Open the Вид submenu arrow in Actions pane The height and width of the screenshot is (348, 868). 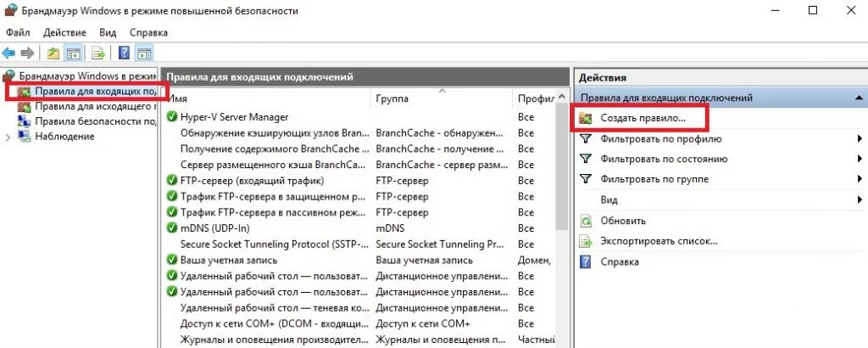[860, 199]
